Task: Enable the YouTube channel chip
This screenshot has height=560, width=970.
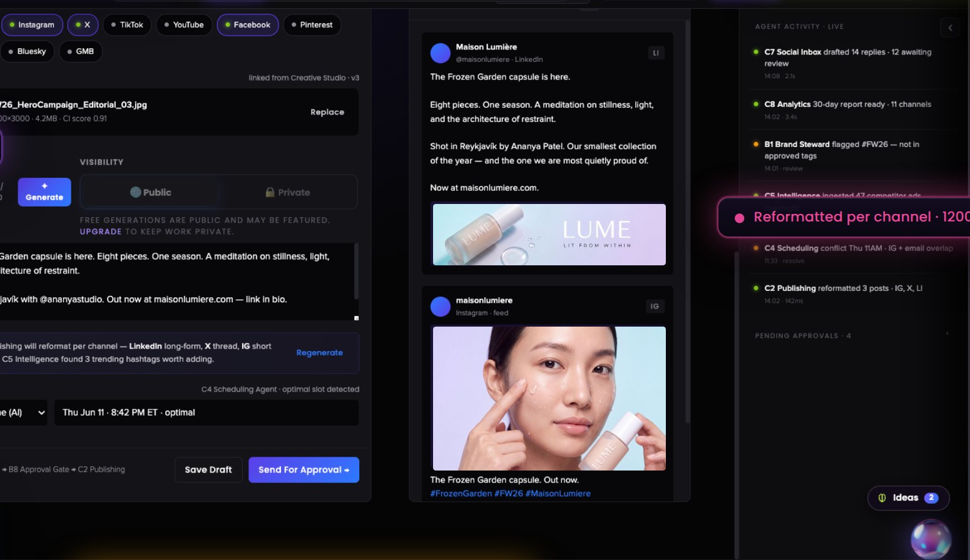Action: (x=184, y=25)
